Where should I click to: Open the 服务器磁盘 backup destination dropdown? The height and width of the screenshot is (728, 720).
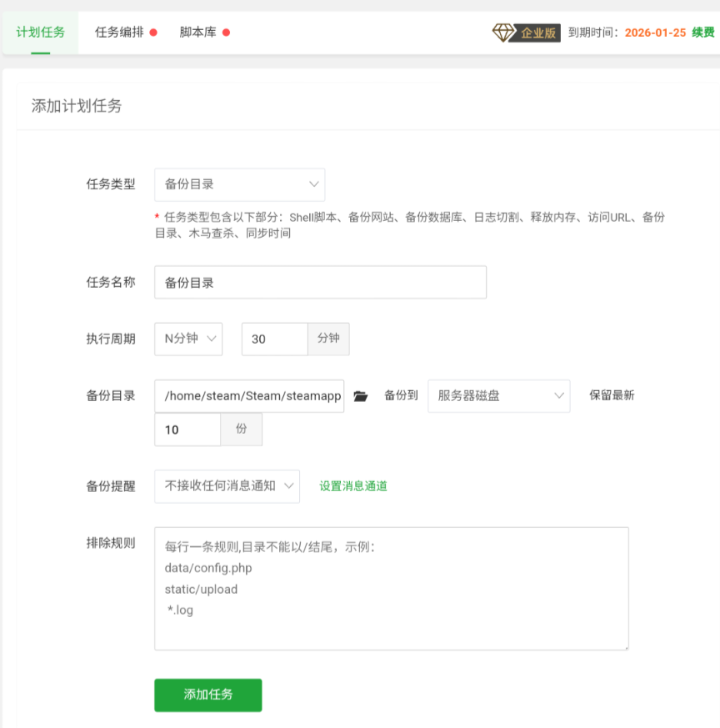point(498,396)
